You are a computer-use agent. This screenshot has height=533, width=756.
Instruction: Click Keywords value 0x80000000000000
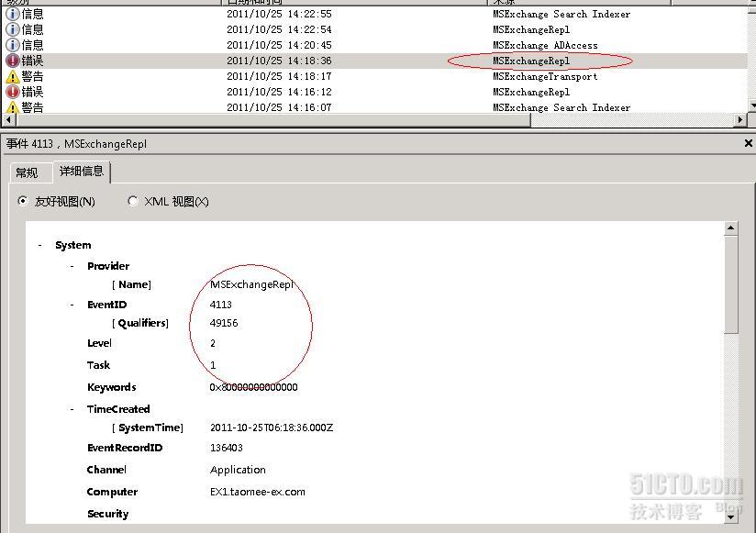253,387
